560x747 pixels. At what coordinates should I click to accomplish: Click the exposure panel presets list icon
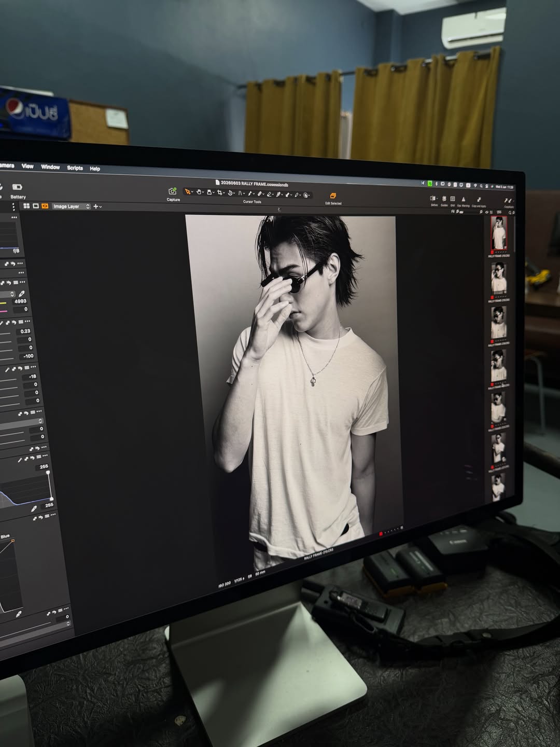pyautogui.click(x=21, y=322)
